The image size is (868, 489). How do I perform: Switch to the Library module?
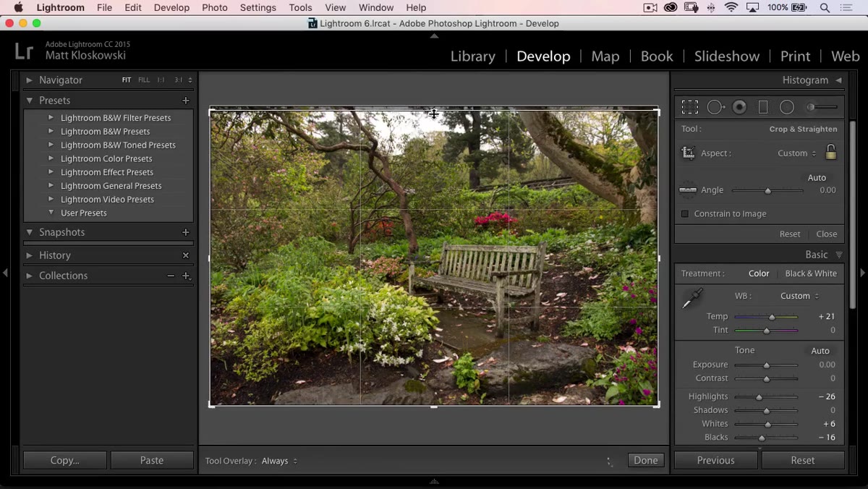tap(473, 56)
